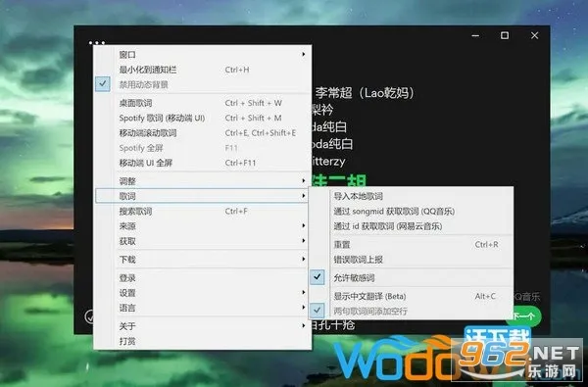
Task: Toggle the 禁用动态背景 checkmark
Action: (x=103, y=84)
